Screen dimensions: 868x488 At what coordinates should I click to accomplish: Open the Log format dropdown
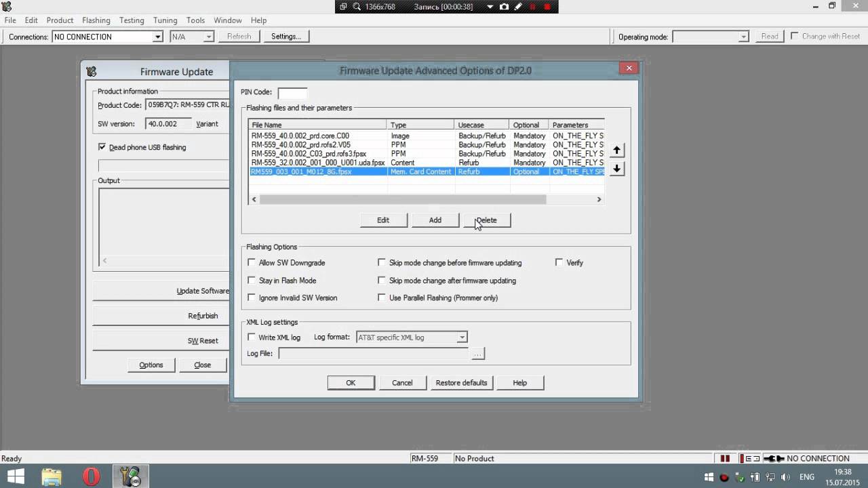(x=462, y=338)
